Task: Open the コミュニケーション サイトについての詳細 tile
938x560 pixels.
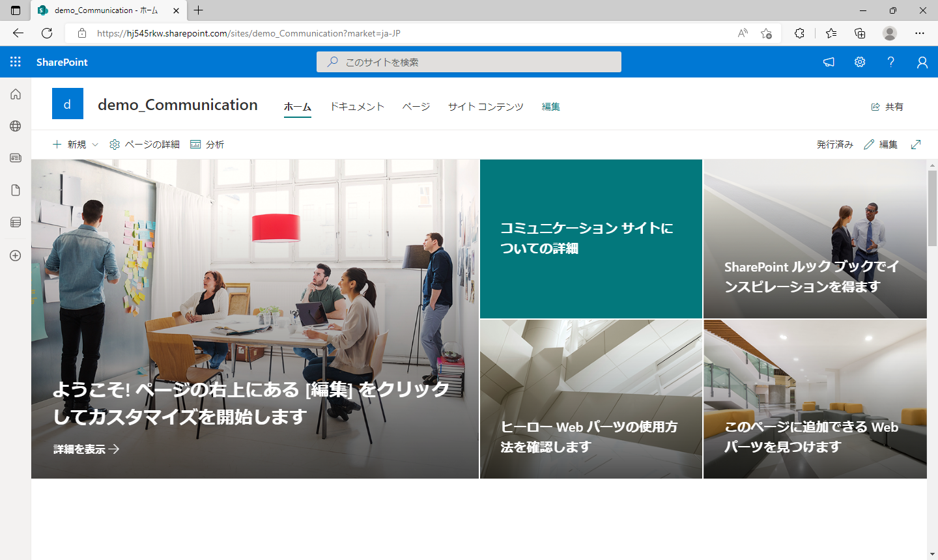Action: click(591, 239)
